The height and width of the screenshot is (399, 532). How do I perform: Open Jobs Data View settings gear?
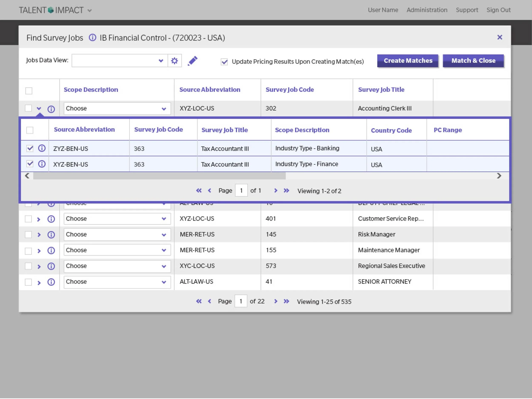174,61
